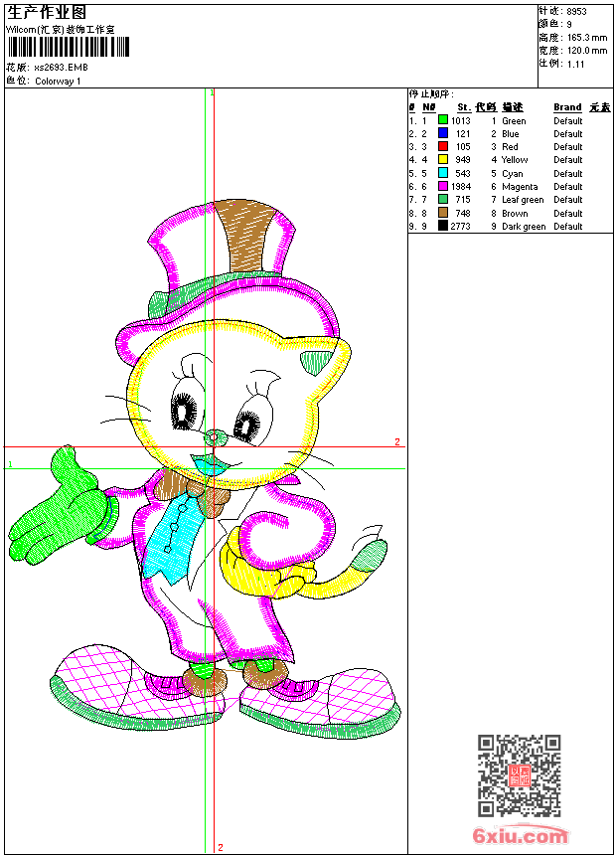The image size is (616, 855).
Task: Click the barcode under the studio name
Action: coord(69,47)
